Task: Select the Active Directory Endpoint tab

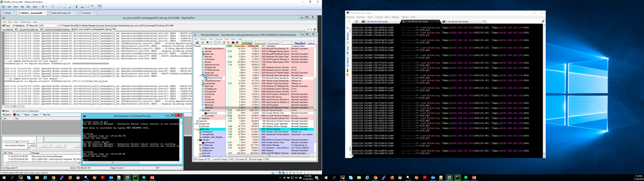Action: pos(15,145)
